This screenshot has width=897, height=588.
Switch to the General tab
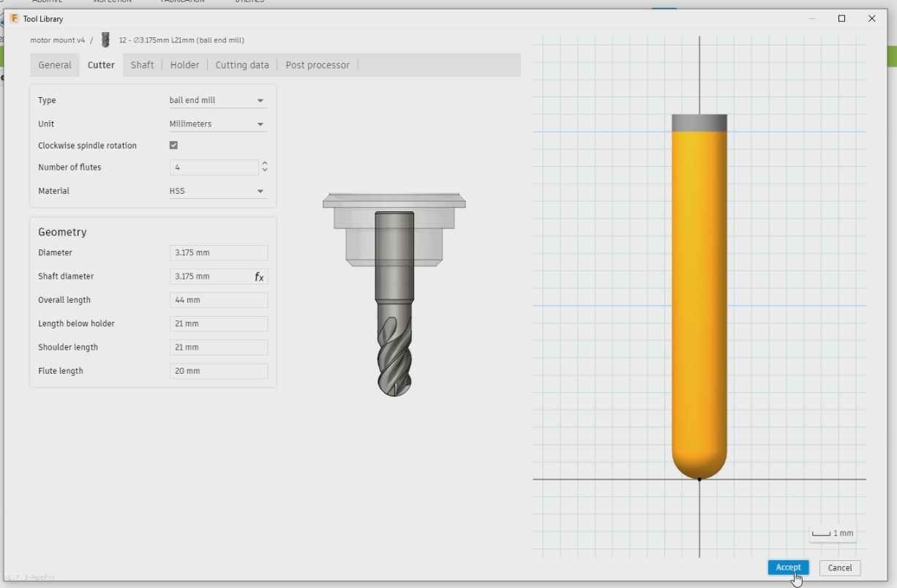[55, 65]
